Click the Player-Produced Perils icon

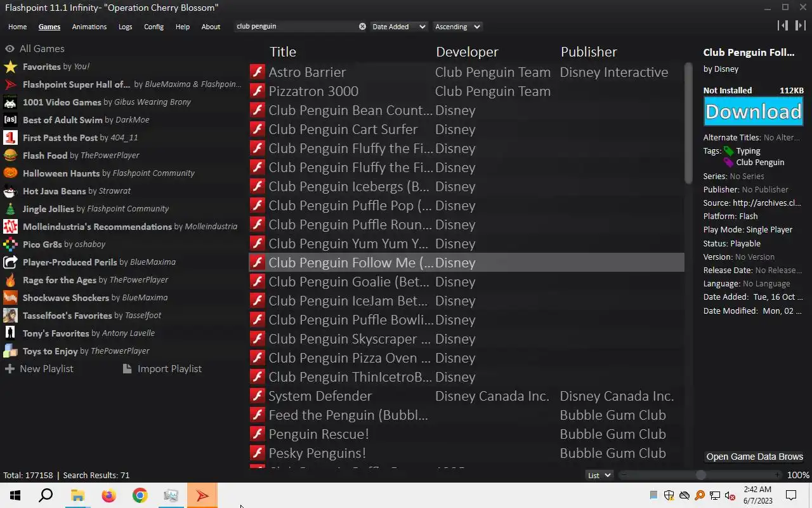(x=10, y=262)
